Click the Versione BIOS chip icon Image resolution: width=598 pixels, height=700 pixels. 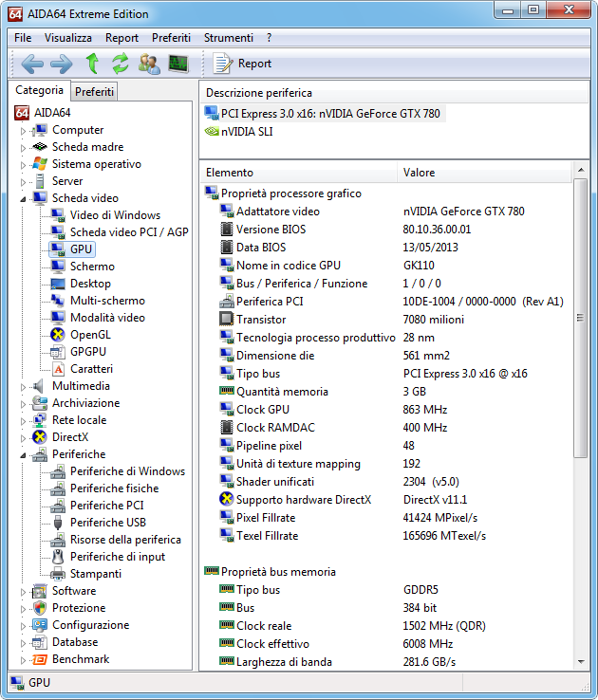(227, 229)
